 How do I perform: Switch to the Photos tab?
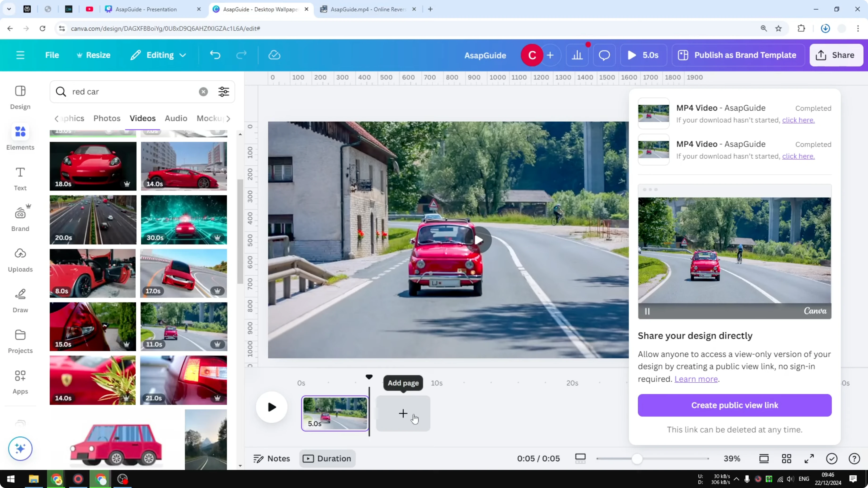(x=106, y=118)
